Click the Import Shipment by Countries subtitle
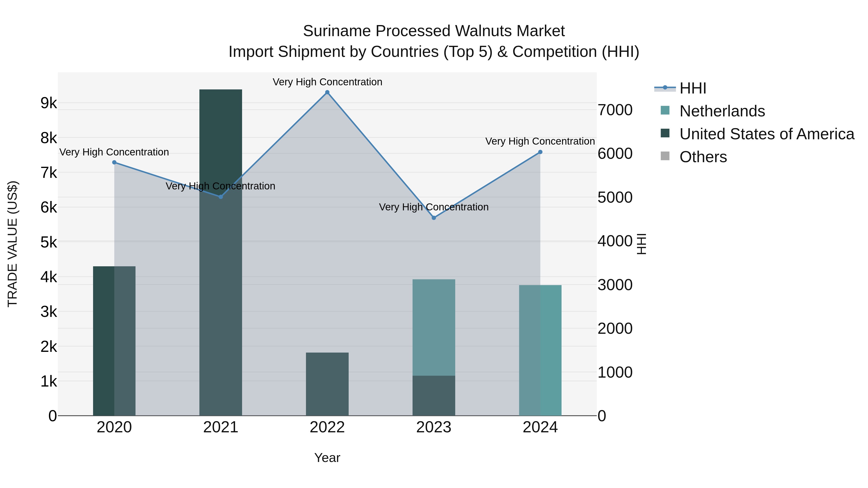868x488 pixels. (434, 52)
